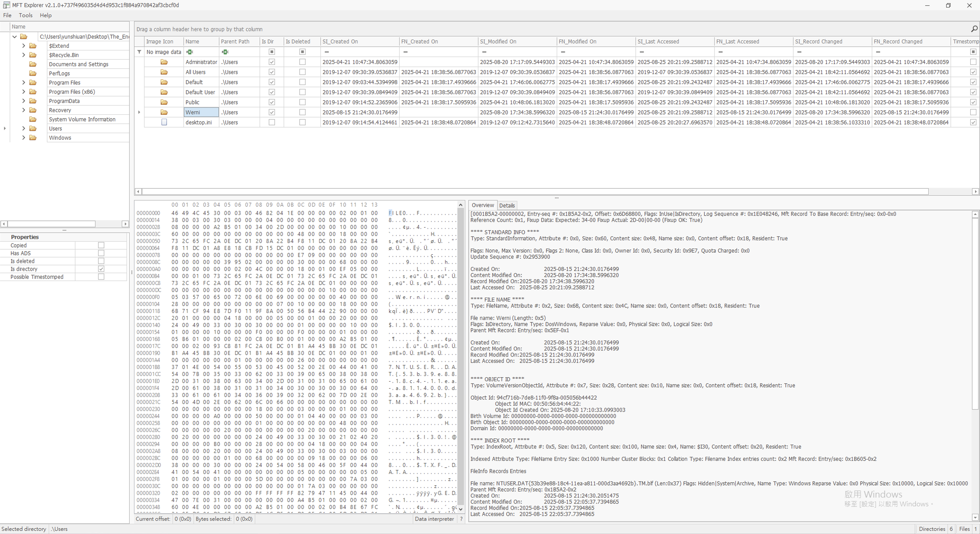Screen dimensions: 980x534
Task: Toggle Is Dir checkbox for desktop.ini row
Action: tap(272, 123)
